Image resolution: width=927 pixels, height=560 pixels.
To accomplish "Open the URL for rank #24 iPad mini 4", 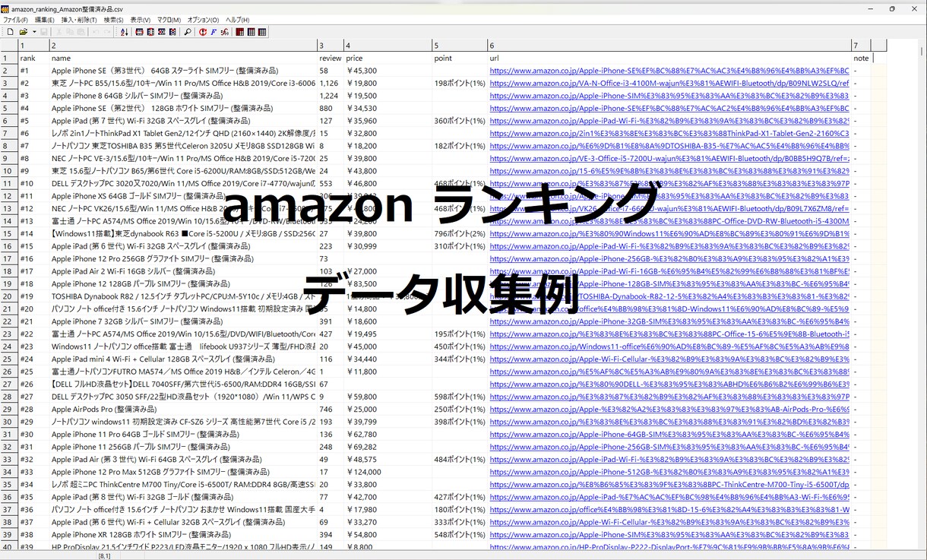I will pyautogui.click(x=669, y=359).
